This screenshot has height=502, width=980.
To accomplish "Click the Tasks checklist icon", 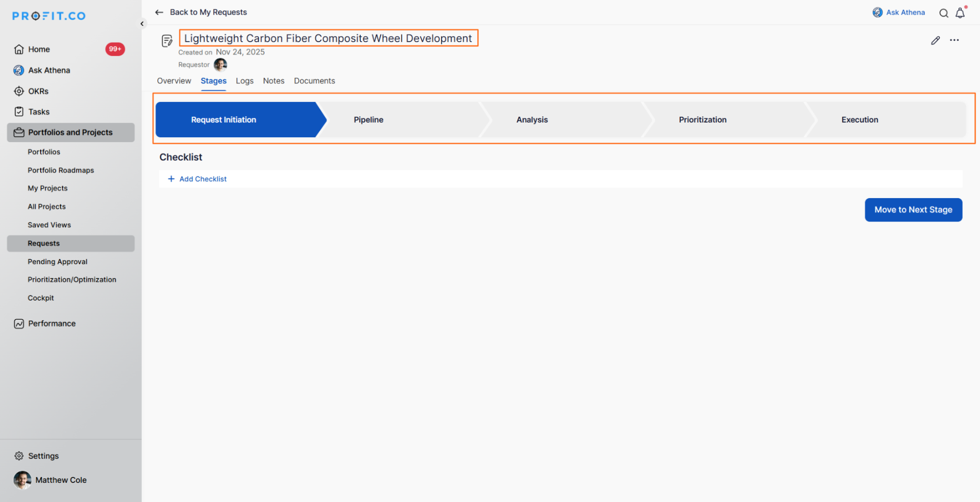I will 19,112.
